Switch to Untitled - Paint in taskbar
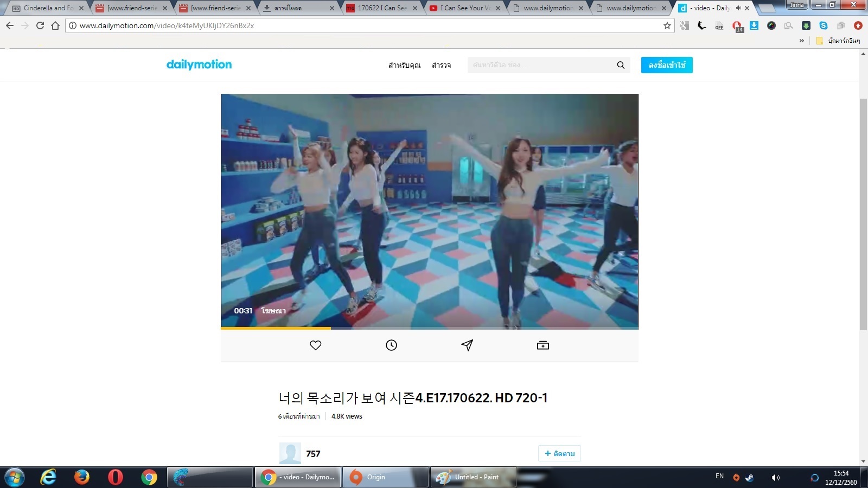Viewport: 868px width, 488px height. 473,477
